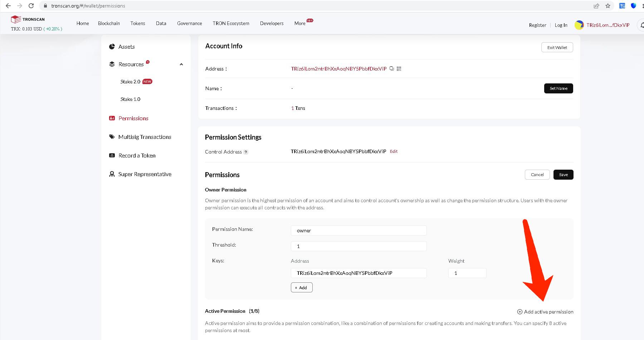
Task: Go back using browser back arrow
Action: tap(8, 6)
